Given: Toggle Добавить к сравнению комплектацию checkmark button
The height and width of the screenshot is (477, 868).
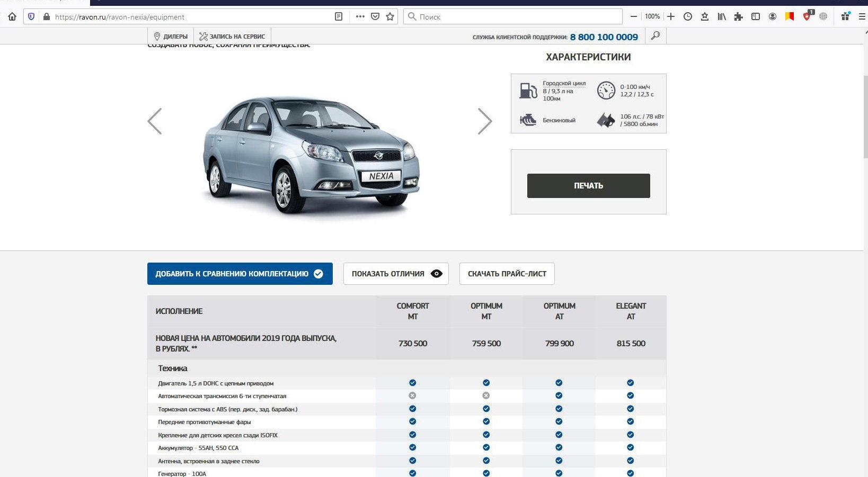Looking at the screenshot, I should 240,274.
